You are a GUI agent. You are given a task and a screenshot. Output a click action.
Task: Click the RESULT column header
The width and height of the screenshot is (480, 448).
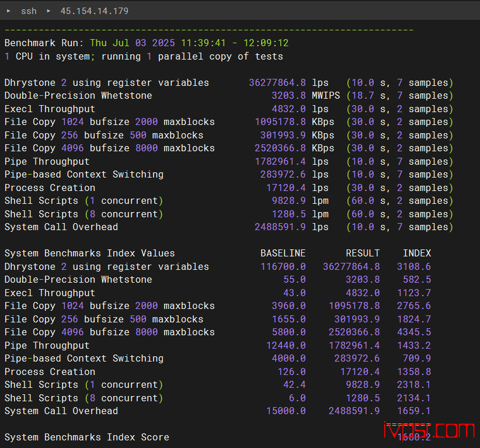(x=363, y=253)
